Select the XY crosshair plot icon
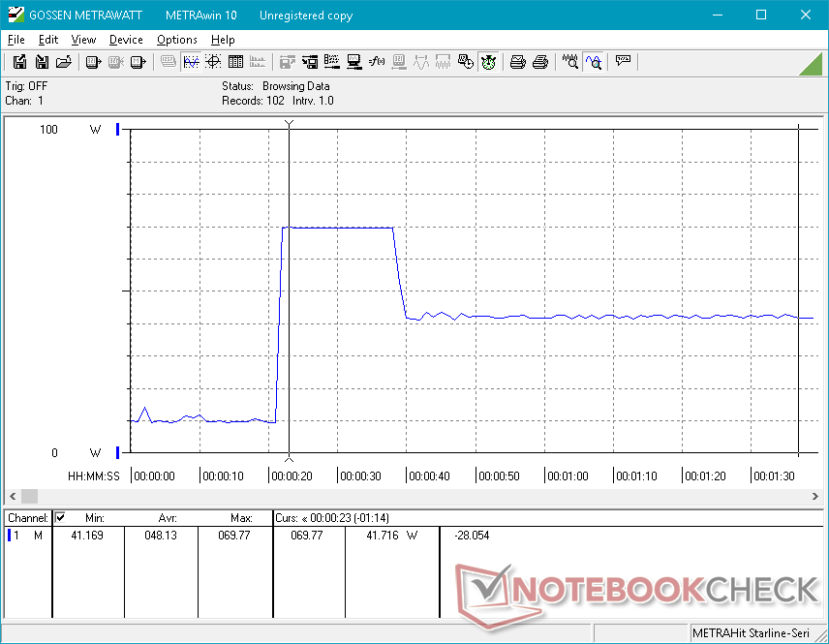The width and height of the screenshot is (829, 644). 212,62
